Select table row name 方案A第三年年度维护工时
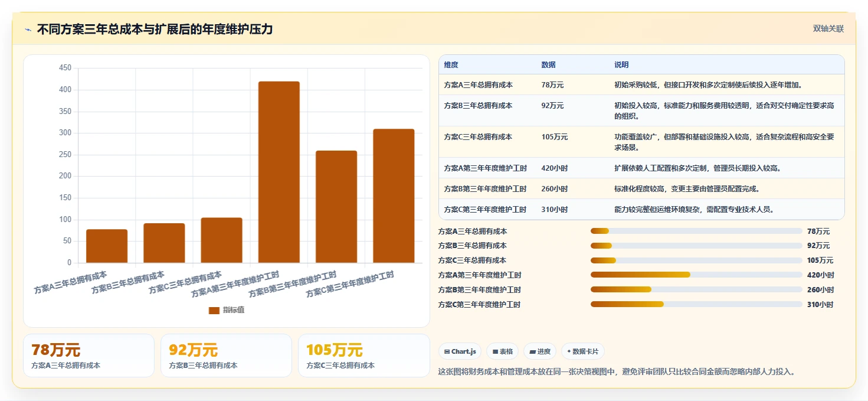The height and width of the screenshot is (401, 868). [x=485, y=168]
